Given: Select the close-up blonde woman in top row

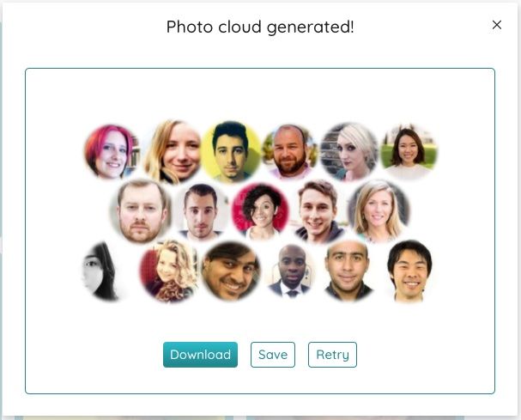Looking at the screenshot, I should pos(173,152).
